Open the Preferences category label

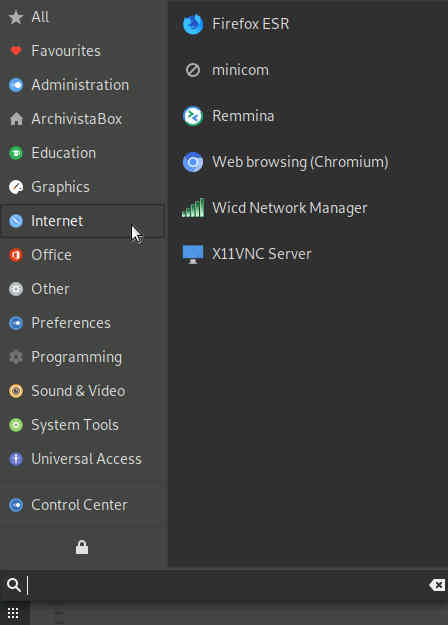[x=71, y=323]
